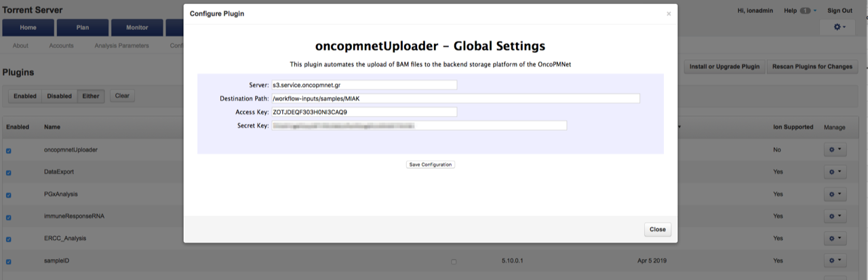Image resolution: width=868 pixels, height=280 pixels.
Task: Open the PGxAnalysis manage gear menu
Action: pyautogui.click(x=835, y=195)
